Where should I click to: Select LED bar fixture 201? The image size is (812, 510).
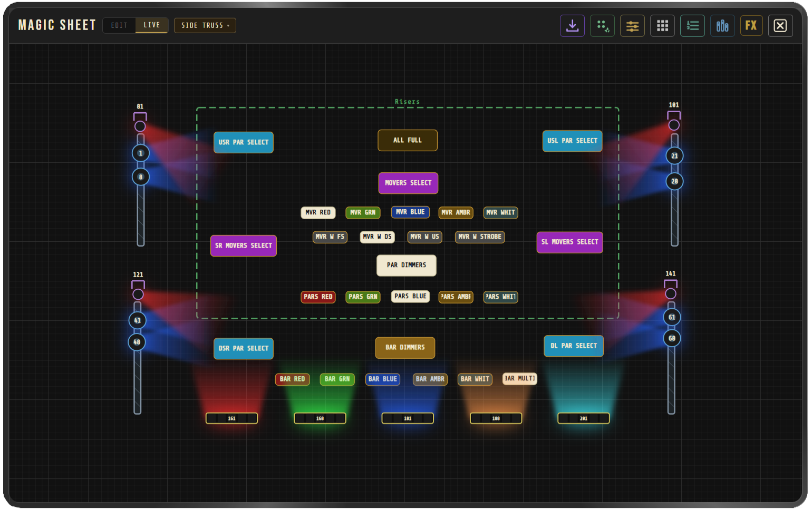[584, 418]
